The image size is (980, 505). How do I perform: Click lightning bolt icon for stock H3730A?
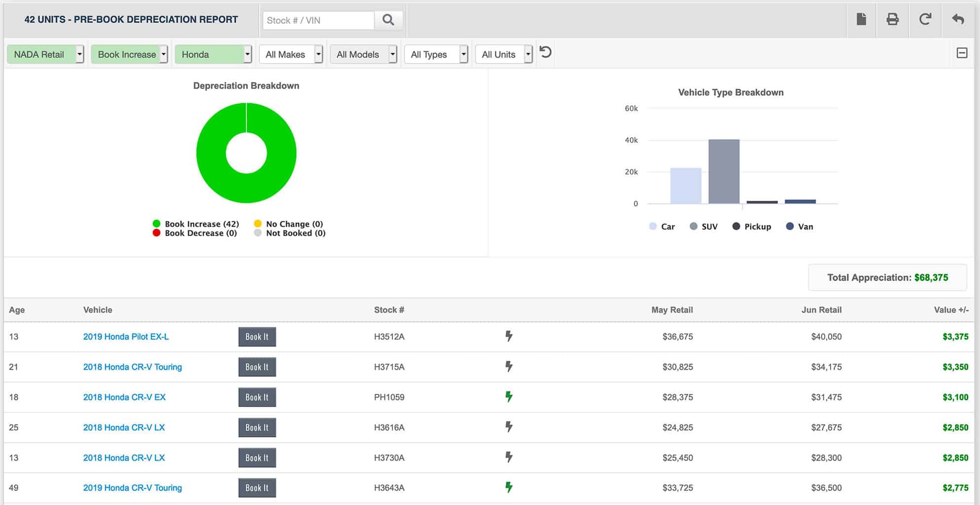pyautogui.click(x=509, y=457)
